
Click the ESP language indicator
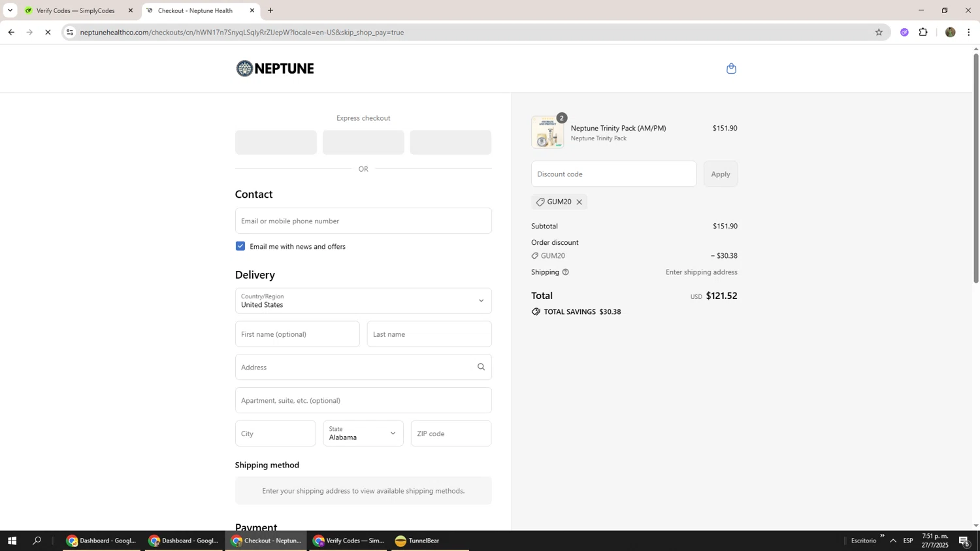click(908, 541)
